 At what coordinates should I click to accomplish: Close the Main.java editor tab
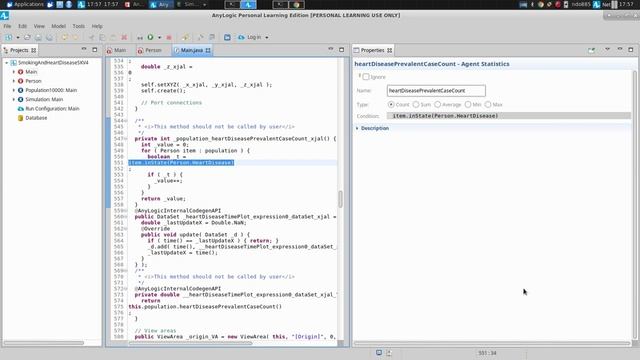pos(208,50)
